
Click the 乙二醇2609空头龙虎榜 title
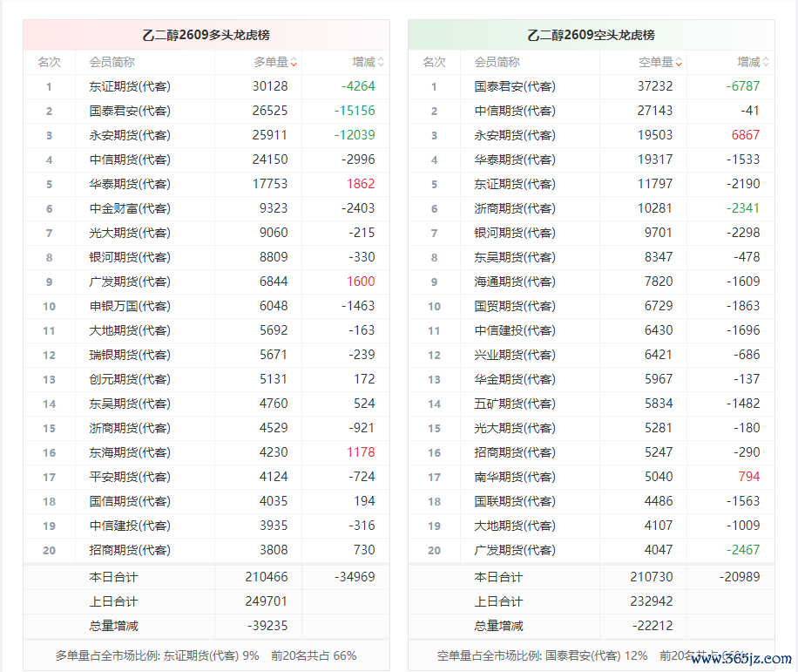pyautogui.click(x=592, y=35)
